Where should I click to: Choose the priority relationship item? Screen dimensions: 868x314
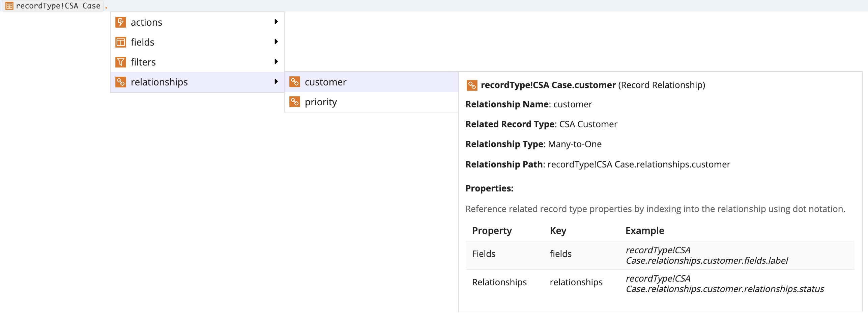pos(371,102)
